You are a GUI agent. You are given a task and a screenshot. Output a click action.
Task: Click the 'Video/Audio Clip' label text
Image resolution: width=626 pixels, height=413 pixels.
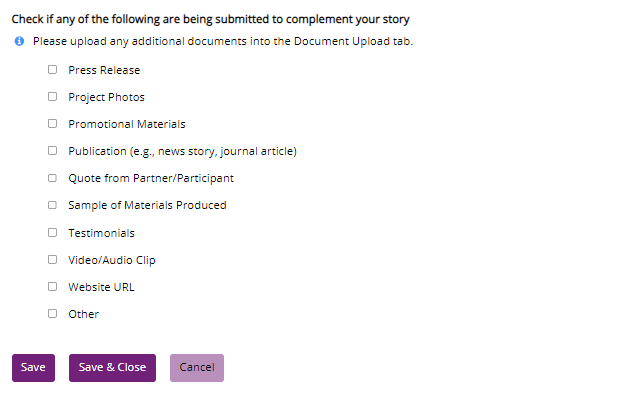click(112, 260)
